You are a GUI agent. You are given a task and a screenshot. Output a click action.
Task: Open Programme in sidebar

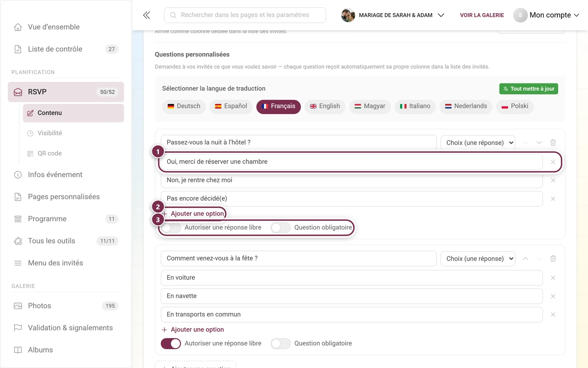[x=66, y=219]
